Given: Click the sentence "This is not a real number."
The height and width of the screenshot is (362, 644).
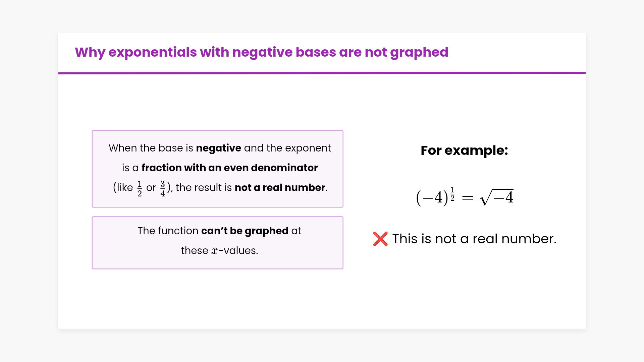Looking at the screenshot, I should (474, 239).
